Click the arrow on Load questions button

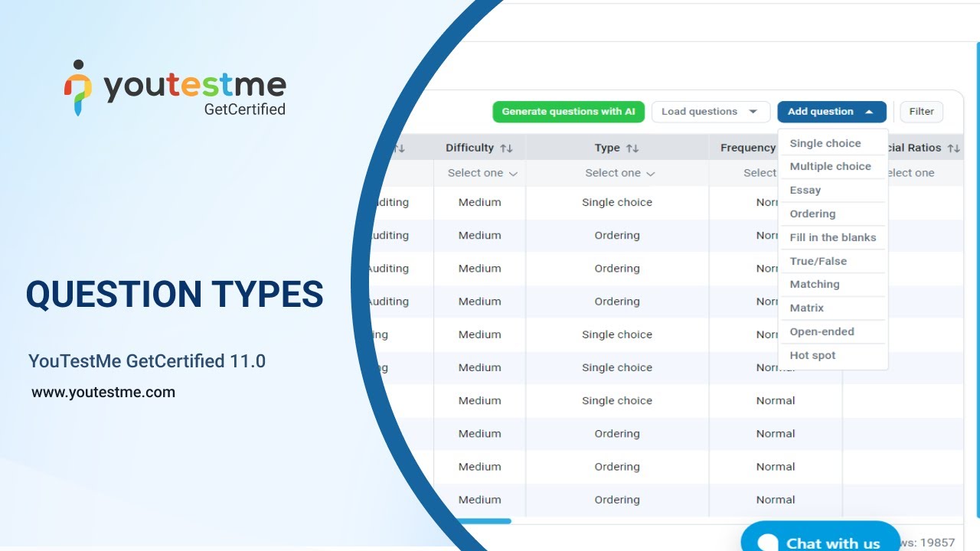tap(753, 112)
